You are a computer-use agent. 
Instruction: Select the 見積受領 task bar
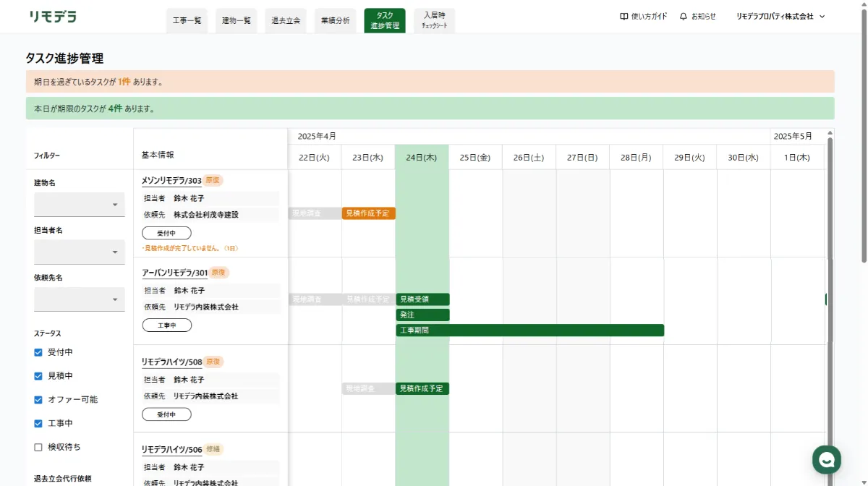pos(423,299)
